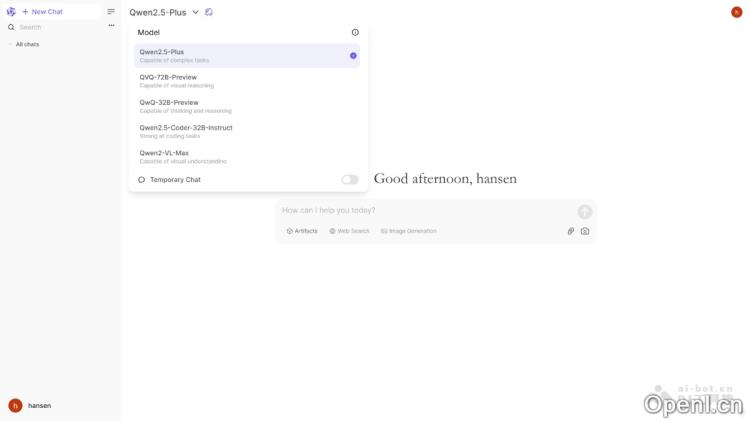Click the Artifacts button
750x421 pixels.
[x=302, y=231]
